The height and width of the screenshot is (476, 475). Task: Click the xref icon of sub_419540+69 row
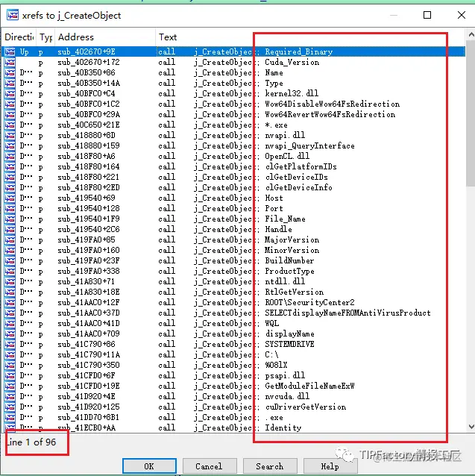point(10,198)
